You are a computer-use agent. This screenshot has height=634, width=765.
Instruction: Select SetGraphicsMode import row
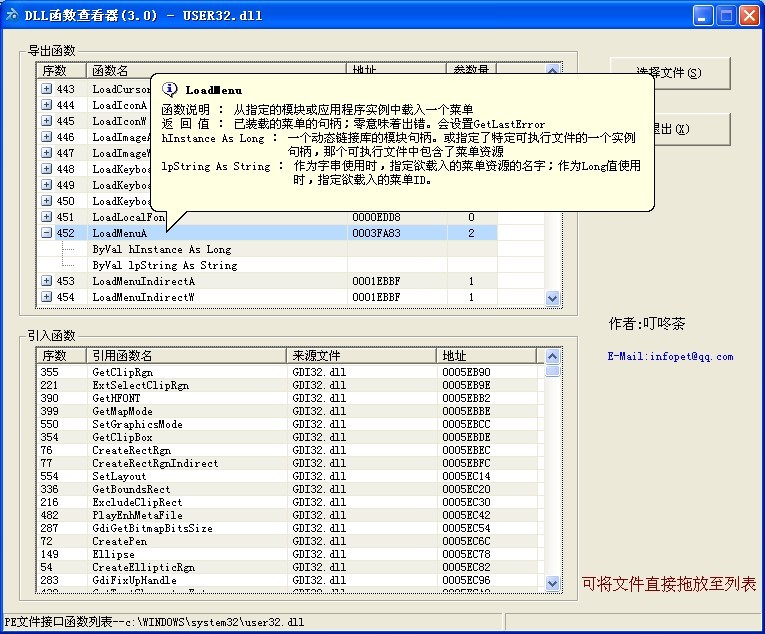click(289, 424)
